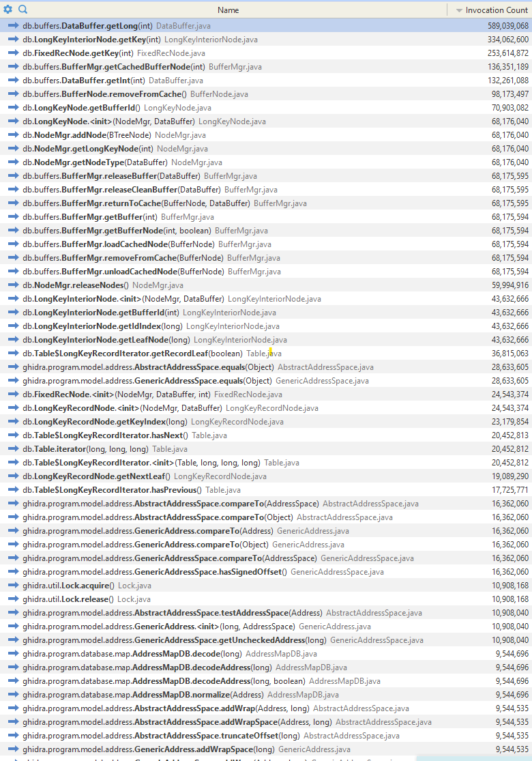Select AbstractAddressSpace.addWrapSpace(Address, long) method

pos(177,721)
